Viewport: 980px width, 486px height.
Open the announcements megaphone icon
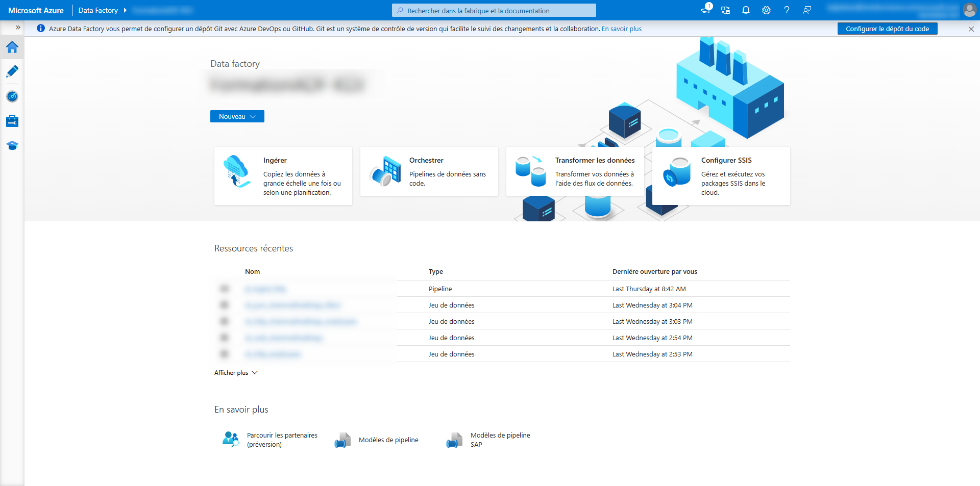(x=705, y=10)
